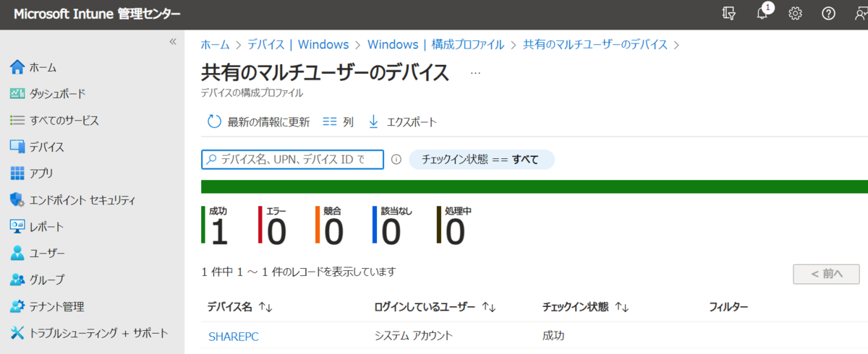Open the SHAREPC device link
The height and width of the screenshot is (354, 868).
(234, 336)
